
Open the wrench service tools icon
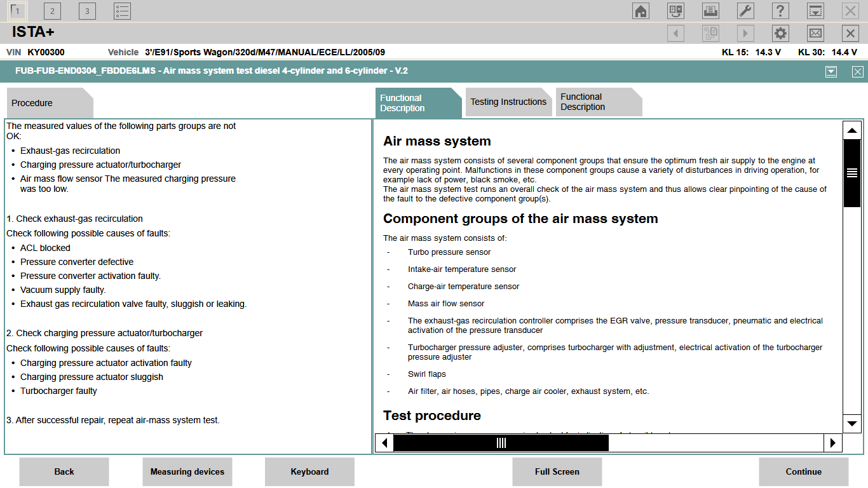745,11
